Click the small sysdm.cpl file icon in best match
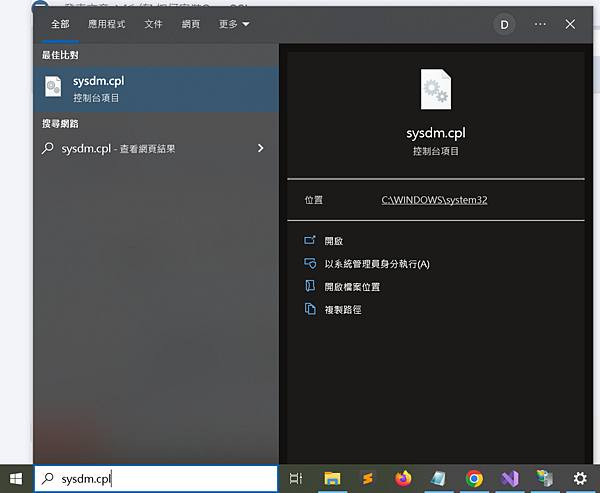This screenshot has height=493, width=600. click(x=53, y=87)
